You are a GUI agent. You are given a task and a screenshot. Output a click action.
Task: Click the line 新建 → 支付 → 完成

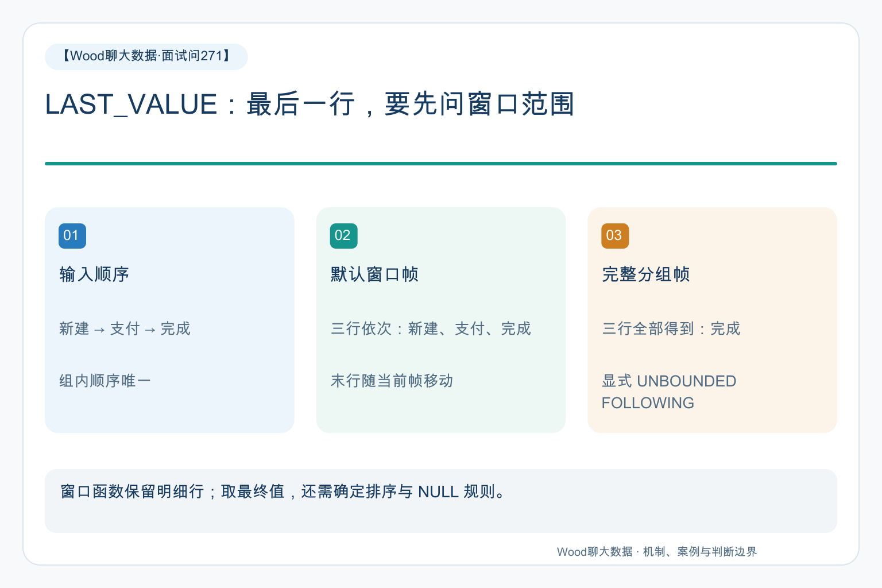(125, 328)
